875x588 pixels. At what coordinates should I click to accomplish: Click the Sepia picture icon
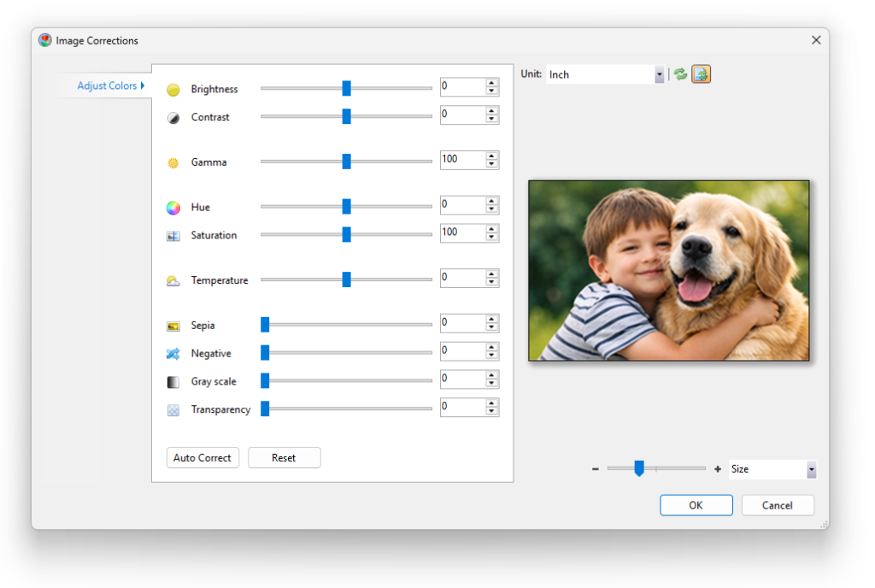click(x=173, y=326)
